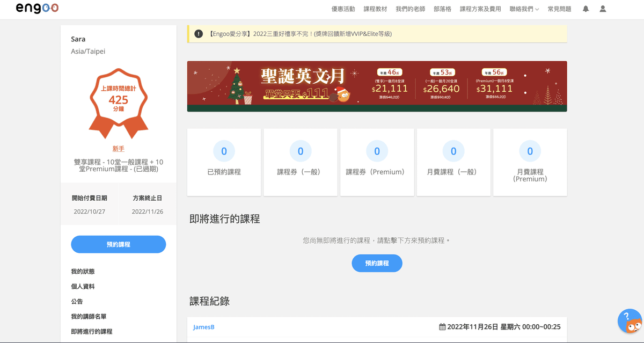
Task: Open the 聖誕英文月 promotion banner
Action: (x=377, y=86)
